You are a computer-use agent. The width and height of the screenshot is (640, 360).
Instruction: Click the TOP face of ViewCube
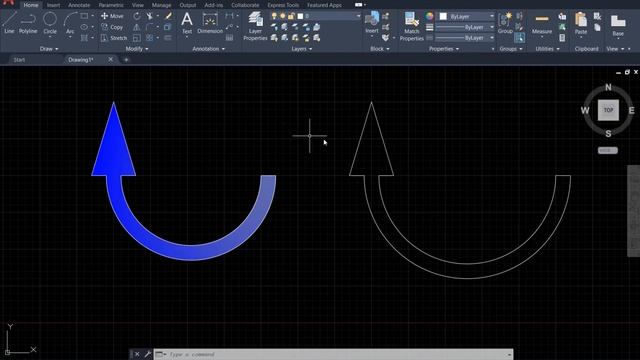[x=608, y=110]
